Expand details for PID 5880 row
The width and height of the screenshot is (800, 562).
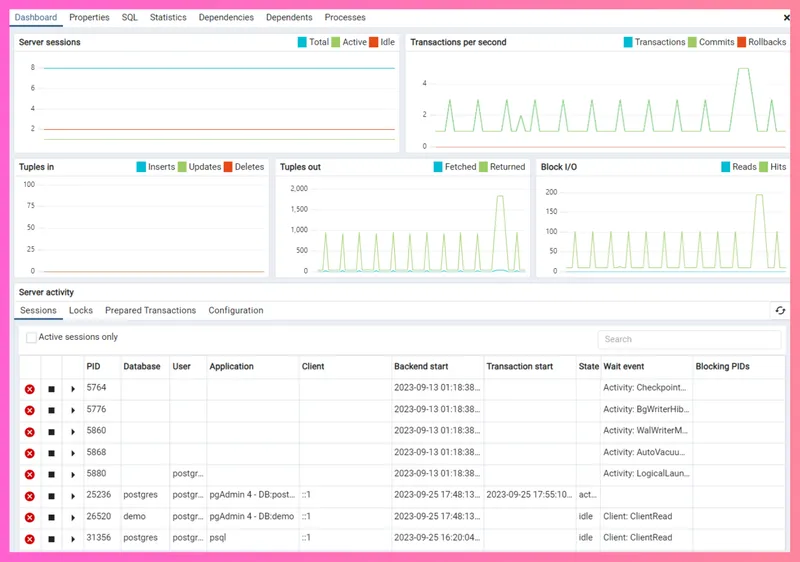pyautogui.click(x=73, y=475)
